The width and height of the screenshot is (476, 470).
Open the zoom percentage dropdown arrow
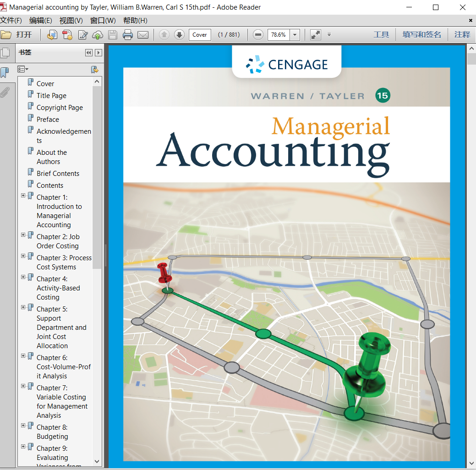coord(295,35)
